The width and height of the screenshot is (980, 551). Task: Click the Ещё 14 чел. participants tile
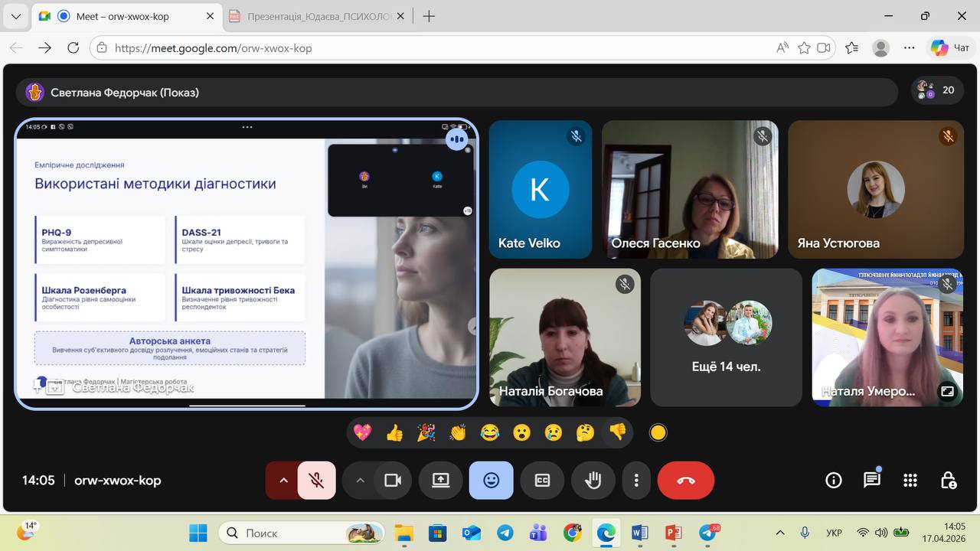tap(726, 337)
